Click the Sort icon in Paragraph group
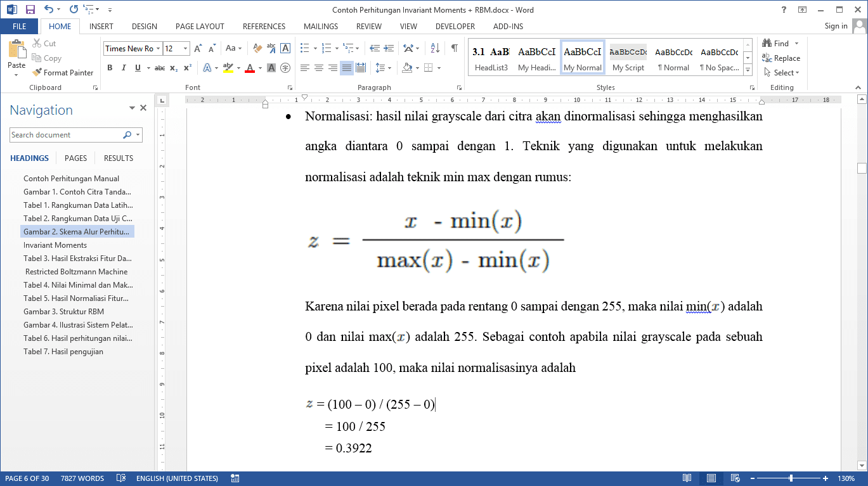 [x=435, y=48]
